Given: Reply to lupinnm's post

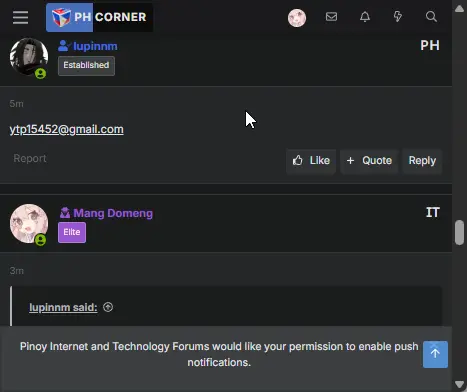Looking at the screenshot, I should tap(422, 161).
